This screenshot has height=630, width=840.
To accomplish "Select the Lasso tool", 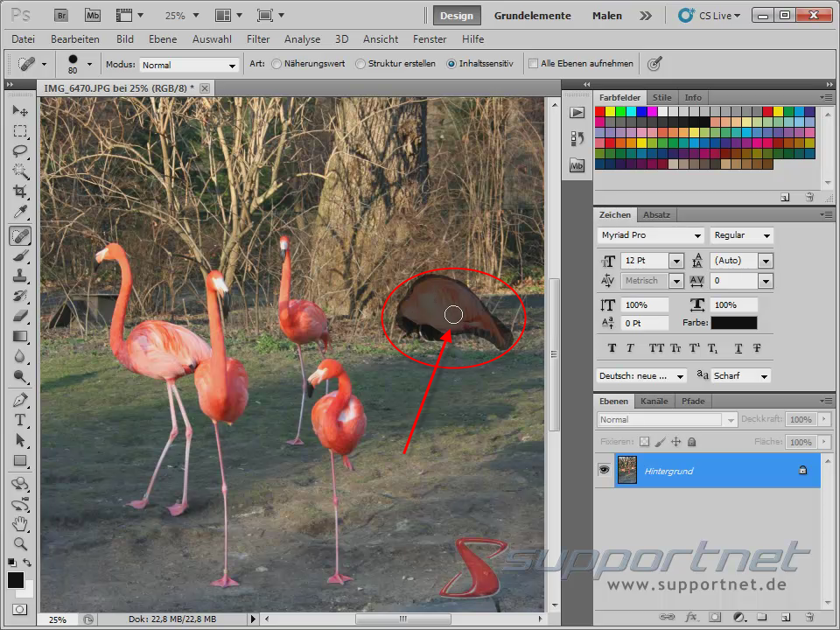I will click(19, 150).
